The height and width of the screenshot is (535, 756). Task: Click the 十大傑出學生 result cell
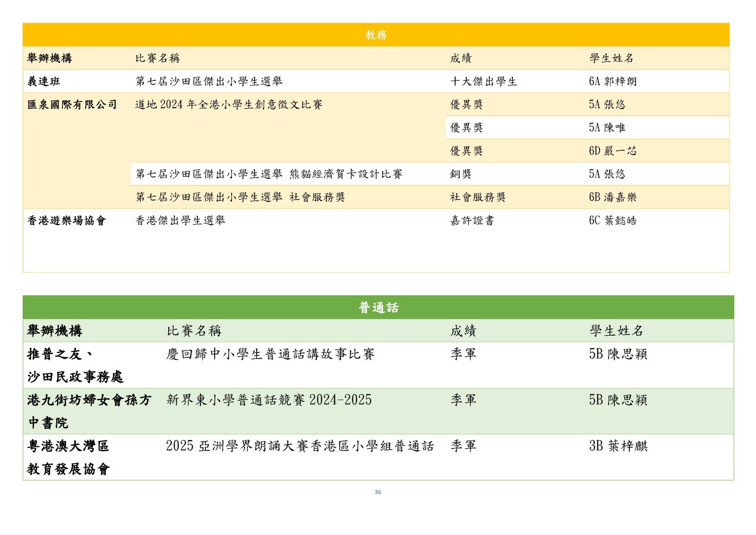pyautogui.click(x=483, y=81)
